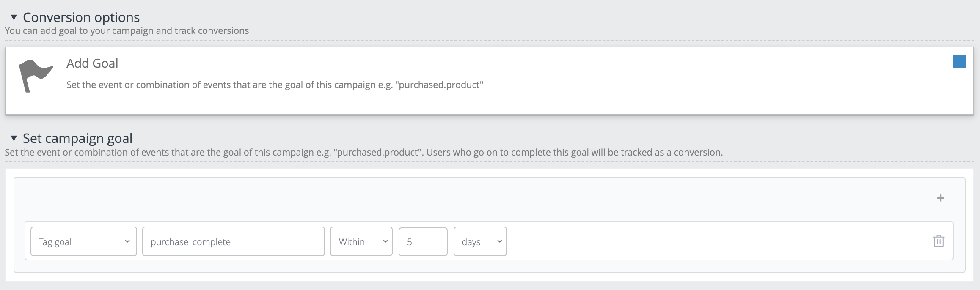The image size is (980, 290).
Task: Click the Add Goal description about purchased.product
Action: pos(275,85)
